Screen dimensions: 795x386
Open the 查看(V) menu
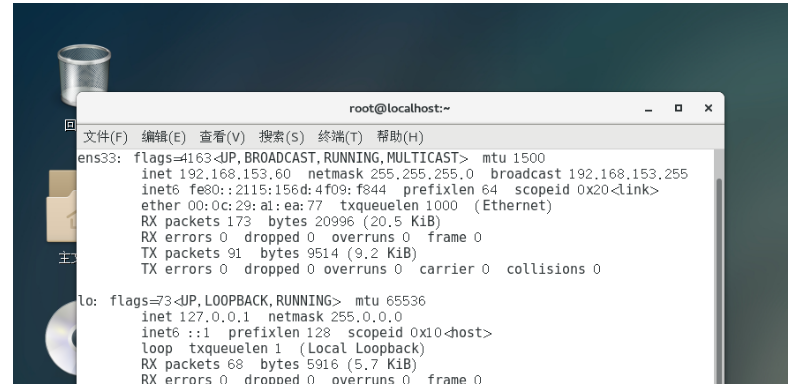[222, 137]
